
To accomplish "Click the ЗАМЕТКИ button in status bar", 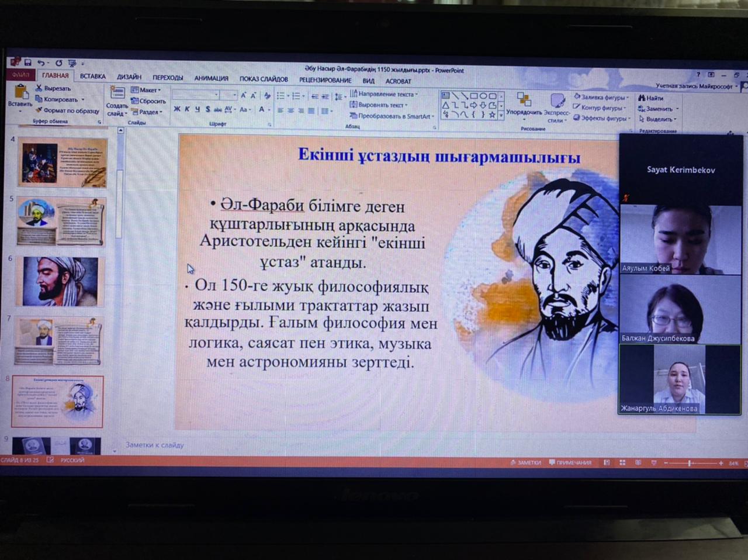I will (525, 463).
